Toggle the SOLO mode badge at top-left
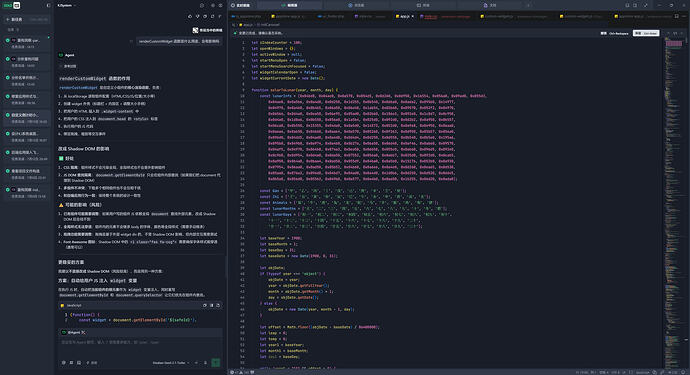The height and width of the screenshot is (375, 690). (x=11, y=5)
